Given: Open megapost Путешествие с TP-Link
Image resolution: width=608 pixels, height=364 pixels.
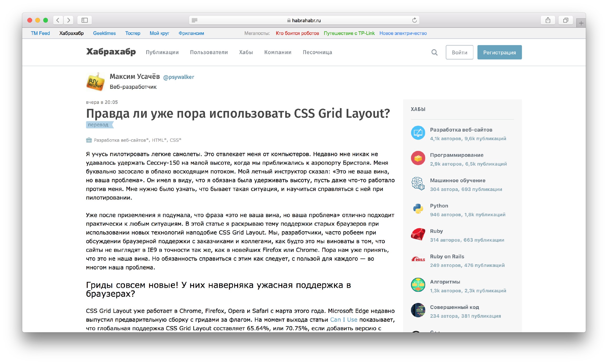Looking at the screenshot, I should click(x=349, y=33).
